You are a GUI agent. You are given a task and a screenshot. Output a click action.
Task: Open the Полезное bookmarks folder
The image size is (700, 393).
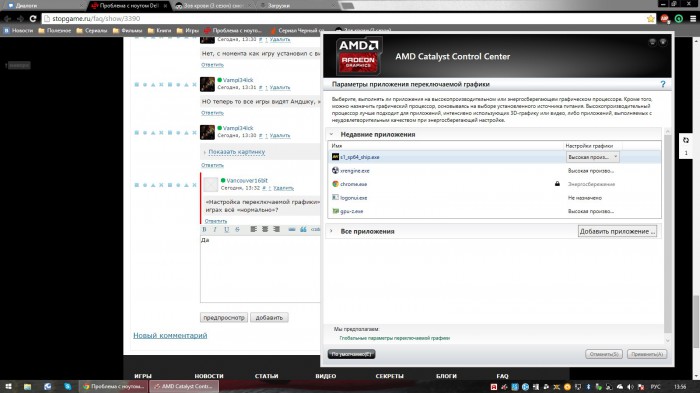pos(55,31)
